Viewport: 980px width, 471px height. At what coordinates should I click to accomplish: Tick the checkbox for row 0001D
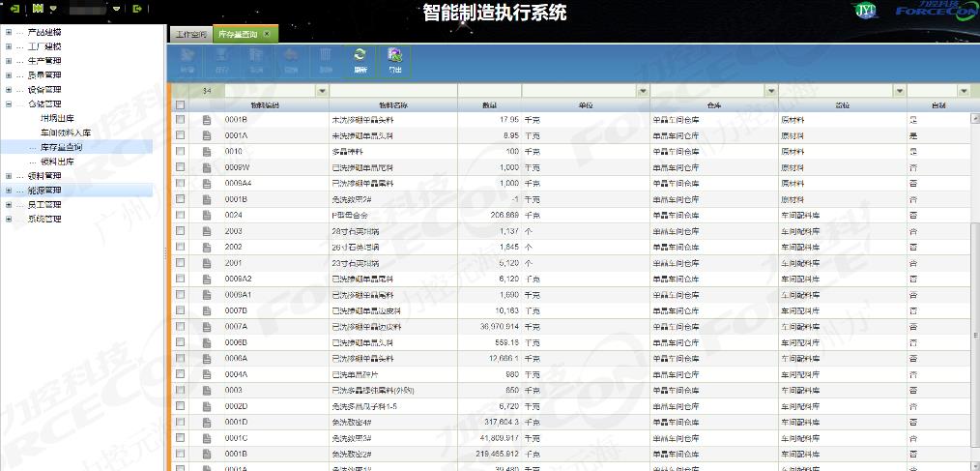coord(181,422)
